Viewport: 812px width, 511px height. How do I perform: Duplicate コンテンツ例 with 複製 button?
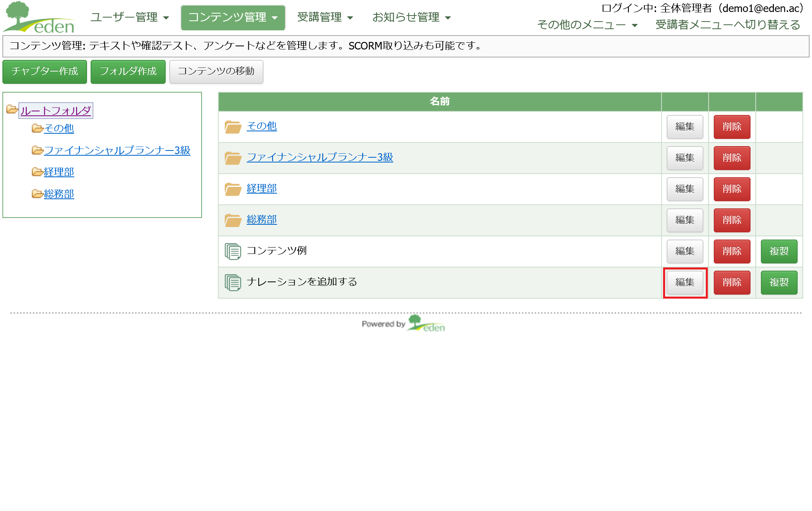pyautogui.click(x=778, y=252)
